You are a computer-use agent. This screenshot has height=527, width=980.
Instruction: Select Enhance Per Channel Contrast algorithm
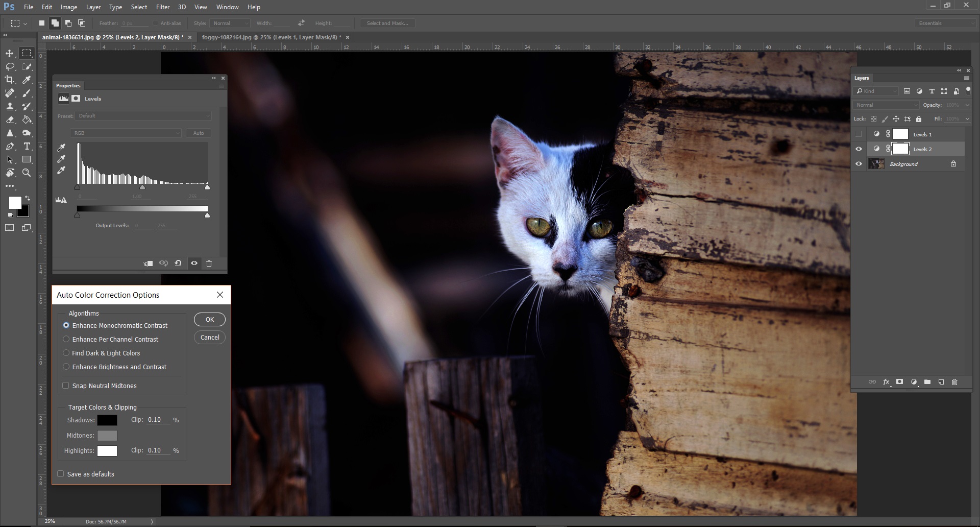point(66,339)
